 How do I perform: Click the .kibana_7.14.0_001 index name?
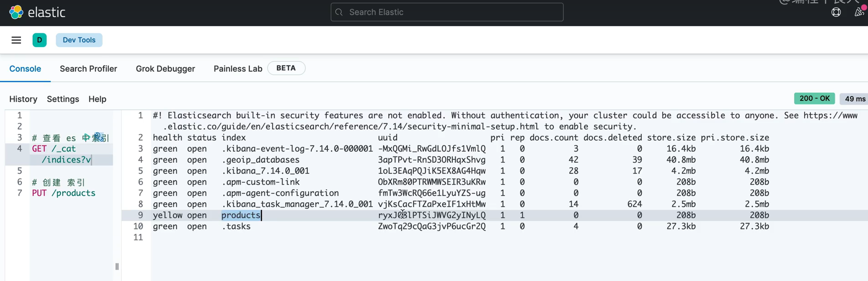(265, 171)
